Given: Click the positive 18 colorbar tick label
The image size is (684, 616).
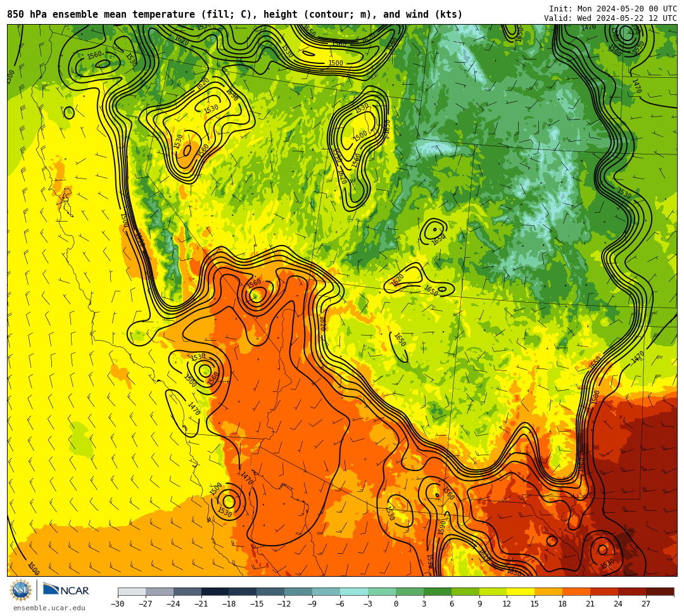Looking at the screenshot, I should [563, 604].
